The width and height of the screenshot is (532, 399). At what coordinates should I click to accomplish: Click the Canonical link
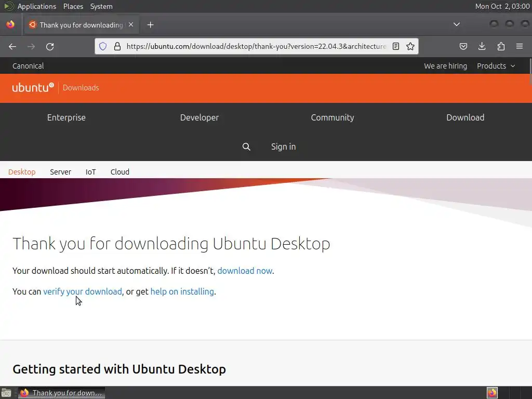[x=28, y=66]
